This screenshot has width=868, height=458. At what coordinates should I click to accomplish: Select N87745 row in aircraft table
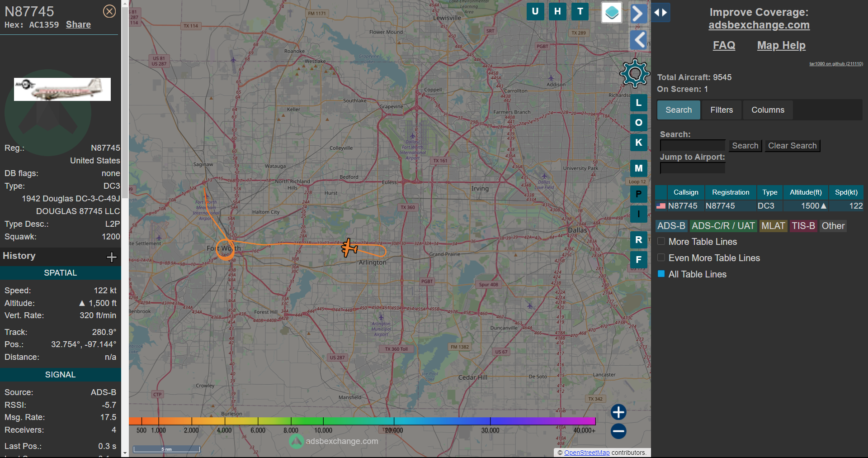[x=759, y=206]
